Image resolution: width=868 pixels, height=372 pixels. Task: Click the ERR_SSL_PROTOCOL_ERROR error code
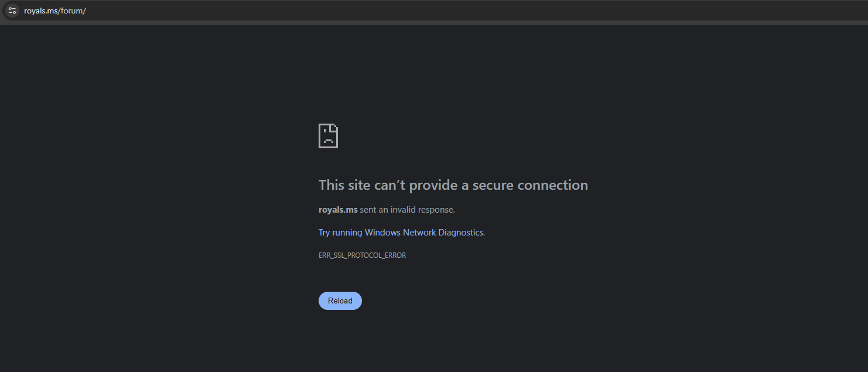362,255
